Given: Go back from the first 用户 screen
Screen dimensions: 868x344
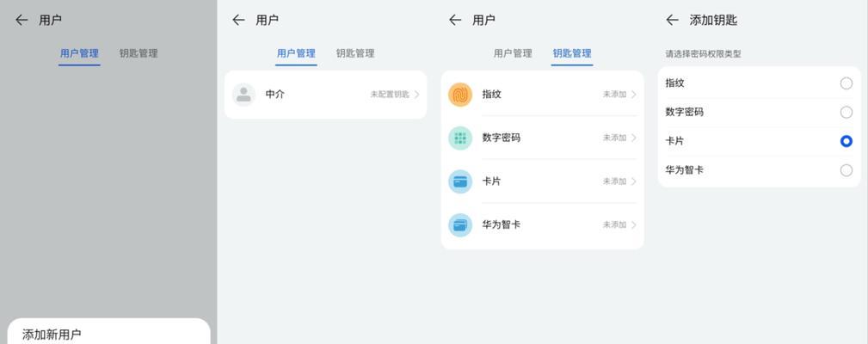Looking at the screenshot, I should point(22,21).
